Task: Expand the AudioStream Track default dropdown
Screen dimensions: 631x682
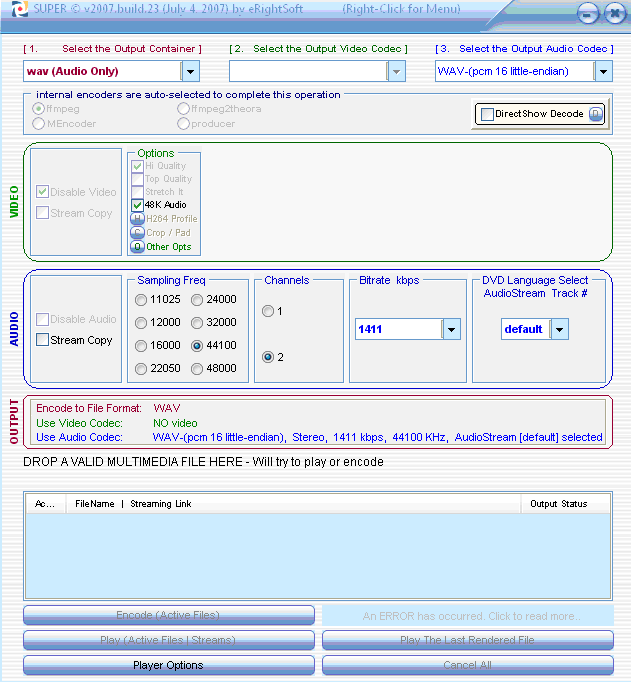Action: (559, 329)
